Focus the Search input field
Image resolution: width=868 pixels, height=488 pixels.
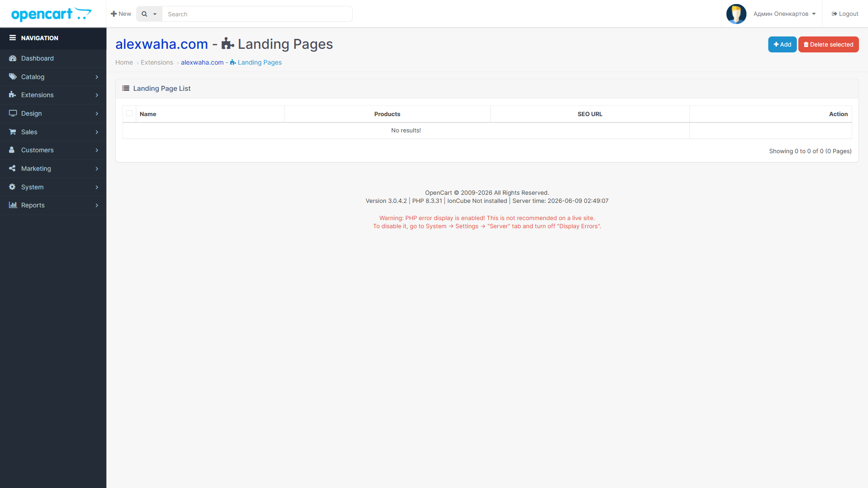[x=257, y=14]
